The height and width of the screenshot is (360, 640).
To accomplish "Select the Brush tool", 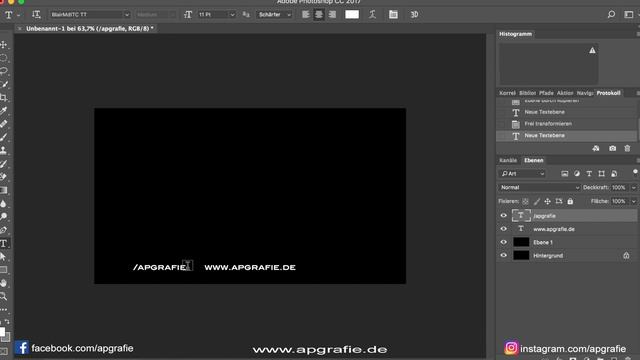I will (x=4, y=137).
